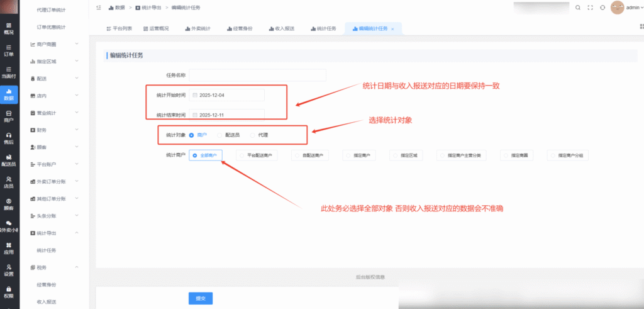The width and height of the screenshot is (644, 309).
Task: Expand 指定区域 submenu
Action: coord(55,61)
